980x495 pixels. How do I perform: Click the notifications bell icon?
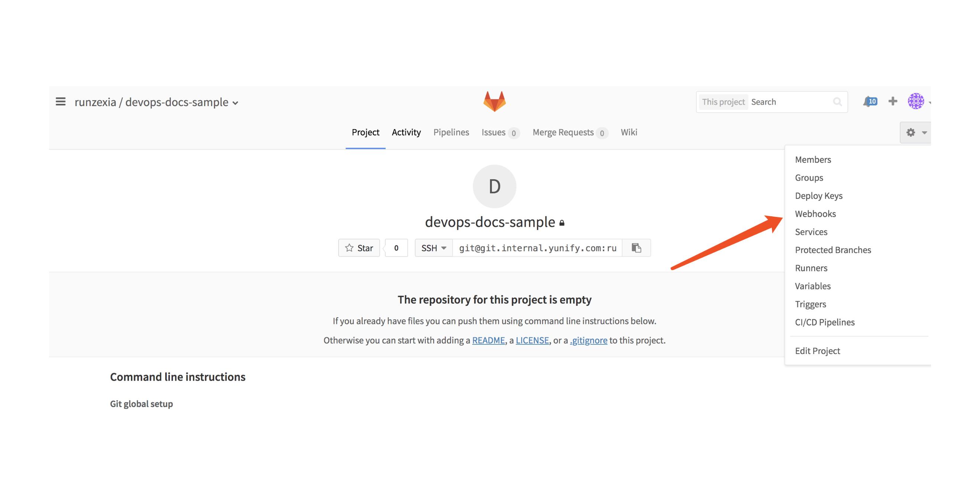870,101
